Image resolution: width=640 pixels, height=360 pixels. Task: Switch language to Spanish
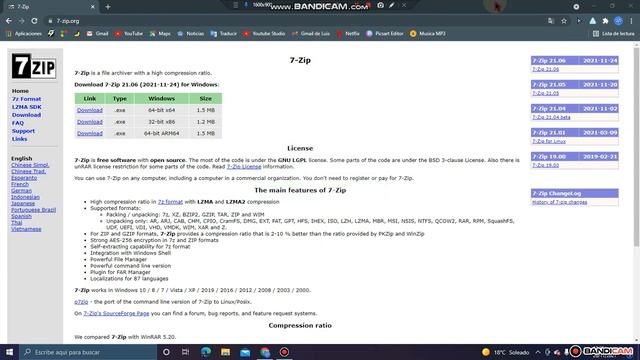[21, 216]
